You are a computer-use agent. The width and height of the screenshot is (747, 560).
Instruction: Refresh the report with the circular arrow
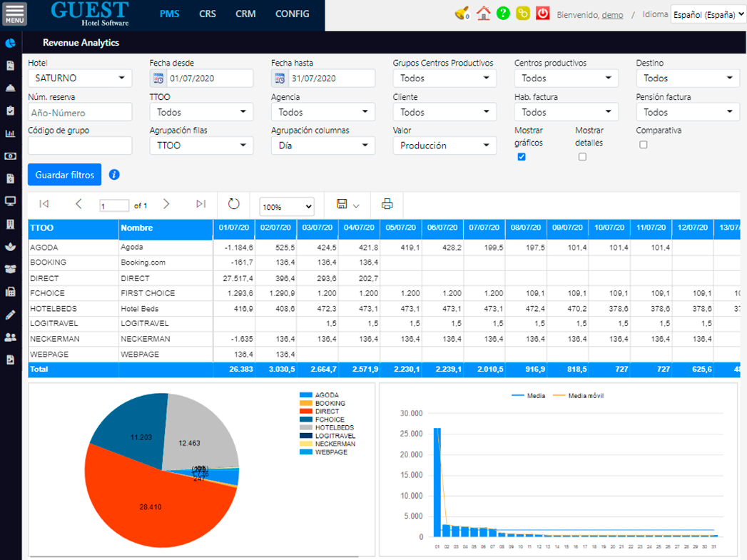pyautogui.click(x=233, y=204)
